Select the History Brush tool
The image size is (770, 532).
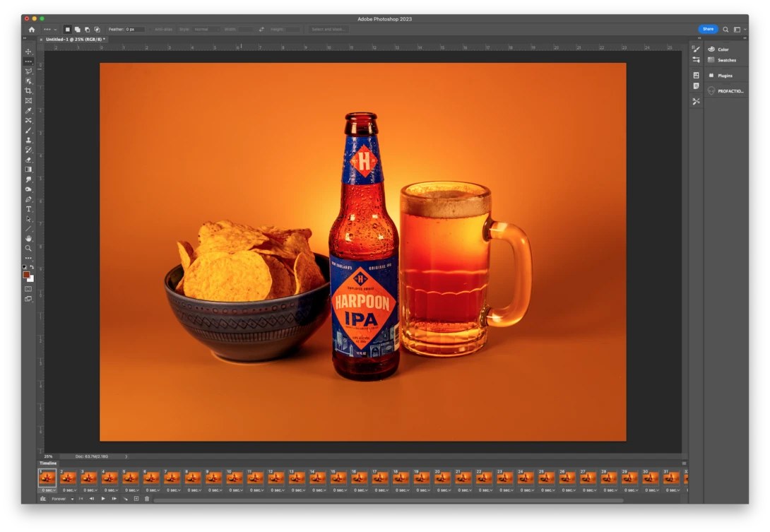pyautogui.click(x=28, y=150)
